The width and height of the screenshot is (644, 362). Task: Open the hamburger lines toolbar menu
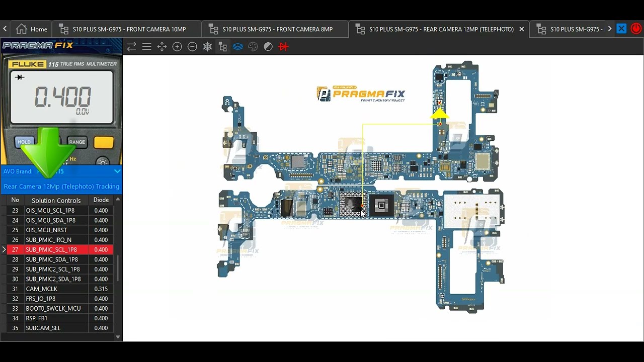[x=147, y=47]
